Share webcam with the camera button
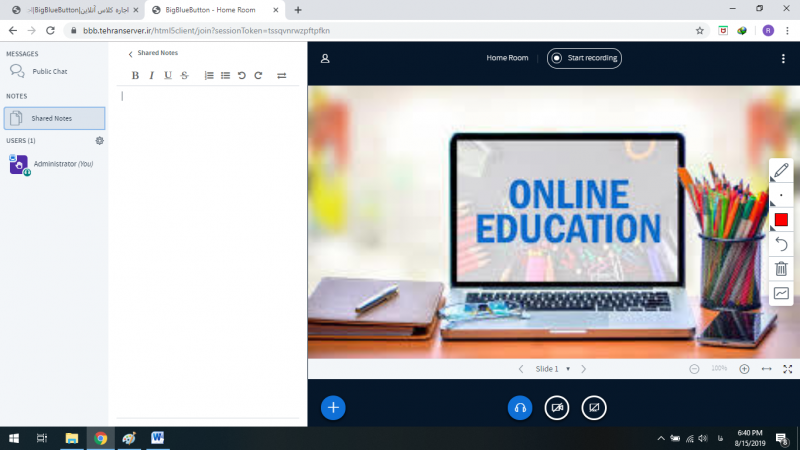 point(557,407)
